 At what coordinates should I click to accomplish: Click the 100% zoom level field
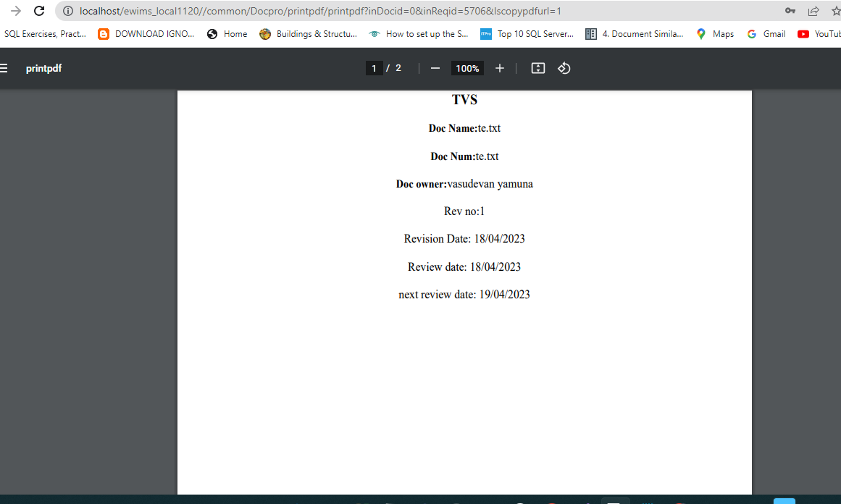point(467,68)
